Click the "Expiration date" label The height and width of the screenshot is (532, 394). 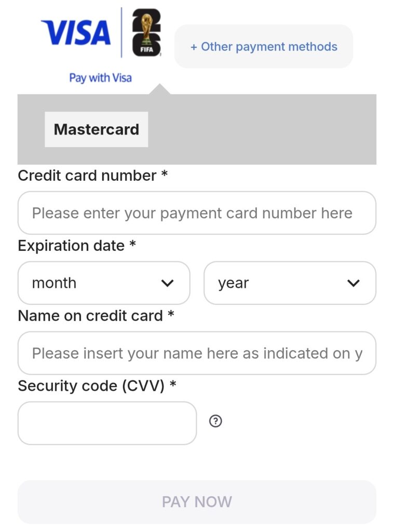tap(71, 246)
